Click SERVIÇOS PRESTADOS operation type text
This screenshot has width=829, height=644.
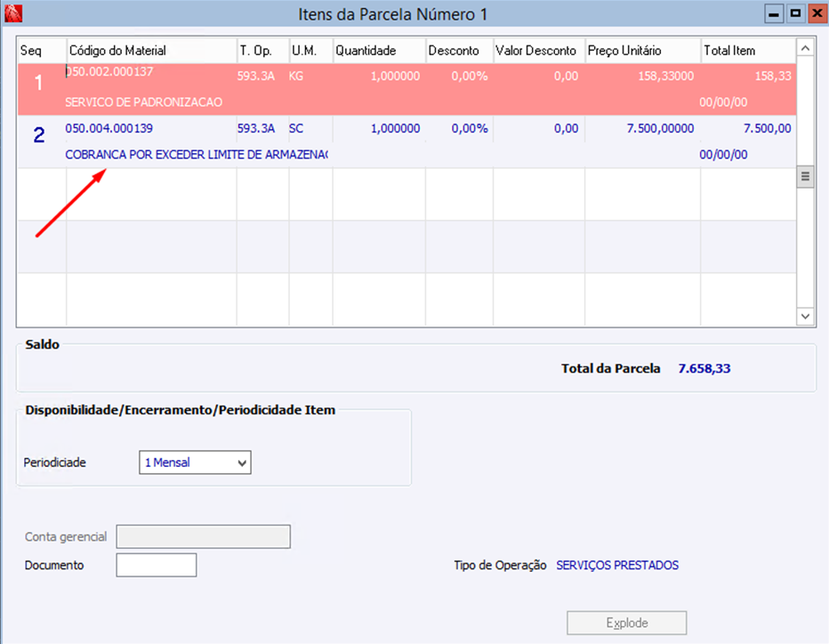click(x=617, y=565)
